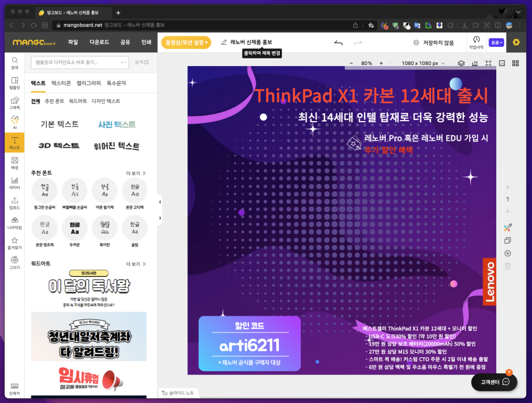Duplicate the slide with copy icon
The image size is (532, 403).
coord(508,241)
